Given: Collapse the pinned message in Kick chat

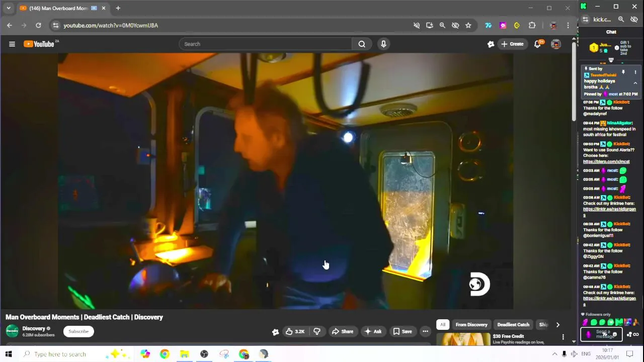Looking at the screenshot, I should coord(635,83).
